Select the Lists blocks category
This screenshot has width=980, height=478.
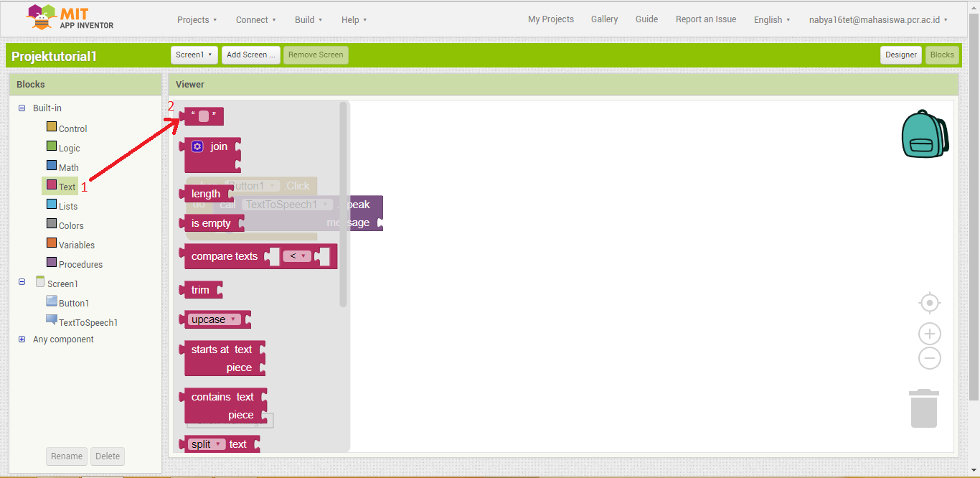(62, 206)
